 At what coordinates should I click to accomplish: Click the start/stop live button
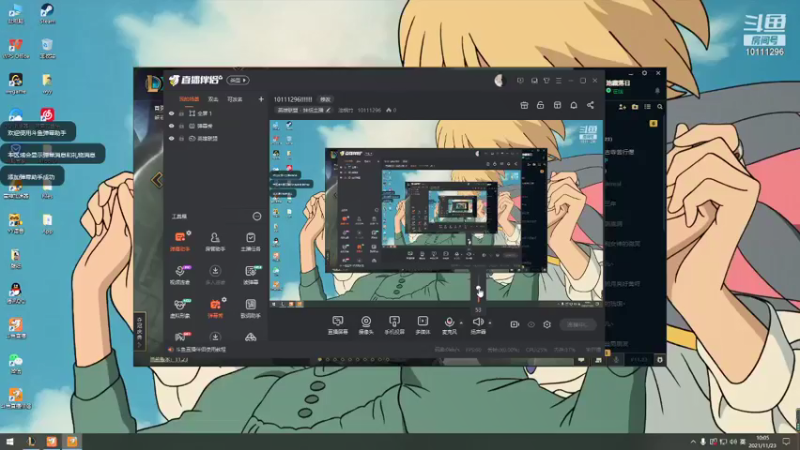[x=578, y=324]
